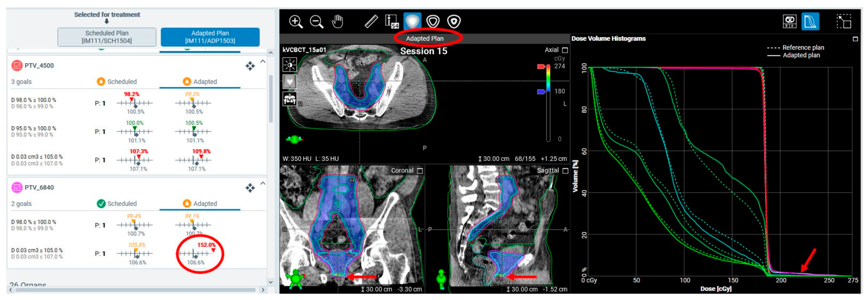Toggle the PTV_6840 structure checkbox
The width and height of the screenshot is (868, 300).
[x=17, y=187]
